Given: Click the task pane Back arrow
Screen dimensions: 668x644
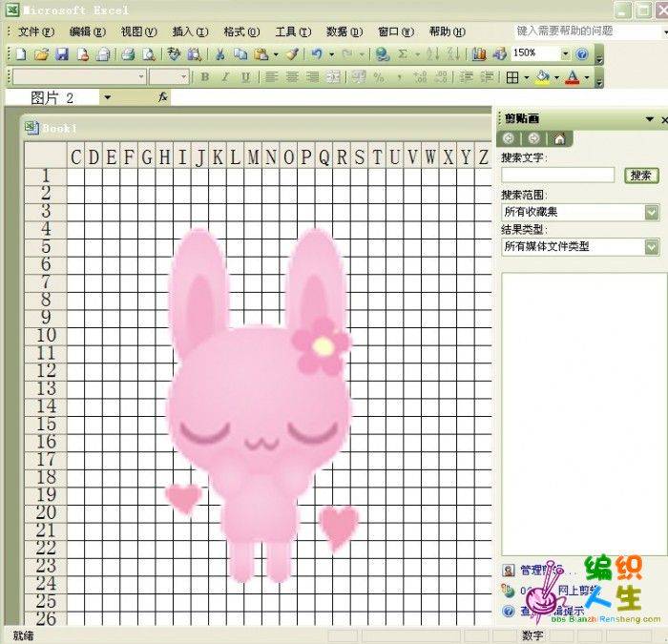Looking at the screenshot, I should point(509,139).
